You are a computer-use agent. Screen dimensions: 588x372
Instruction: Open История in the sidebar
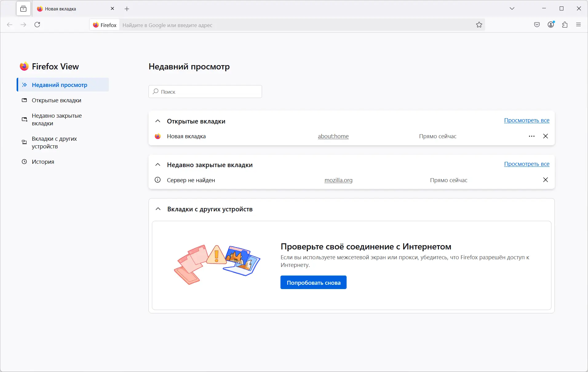tap(43, 162)
